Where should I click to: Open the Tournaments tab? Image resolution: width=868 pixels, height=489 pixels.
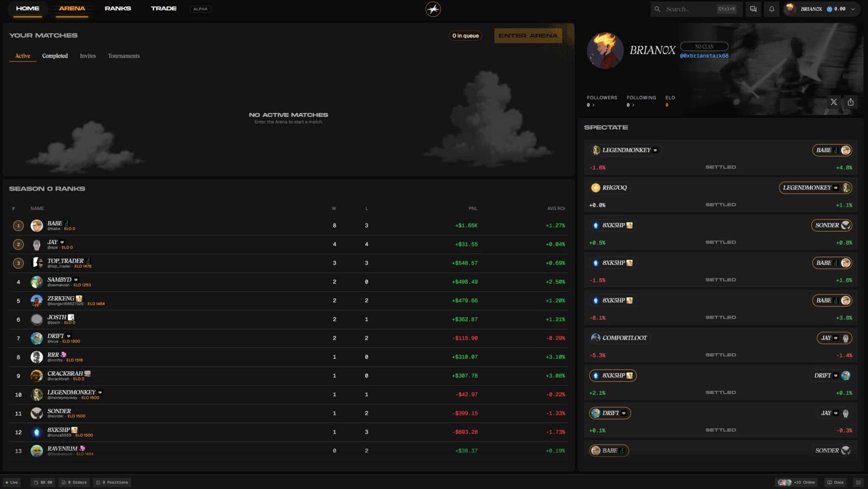(x=124, y=56)
